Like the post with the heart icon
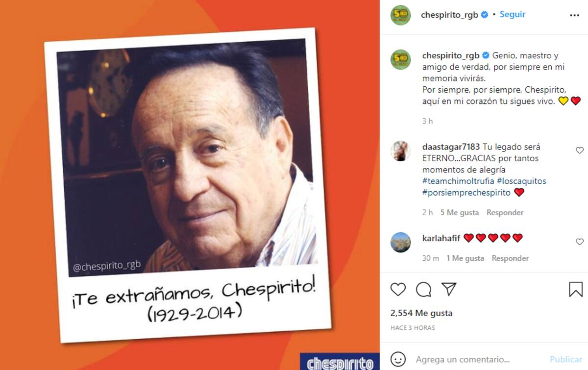The height and width of the screenshot is (370, 588). click(398, 290)
